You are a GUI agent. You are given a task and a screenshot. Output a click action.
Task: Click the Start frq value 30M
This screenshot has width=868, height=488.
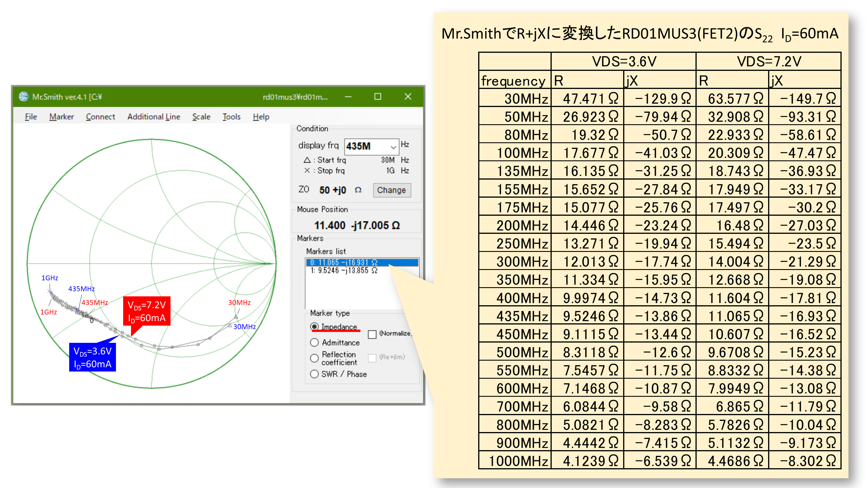pyautogui.click(x=387, y=160)
